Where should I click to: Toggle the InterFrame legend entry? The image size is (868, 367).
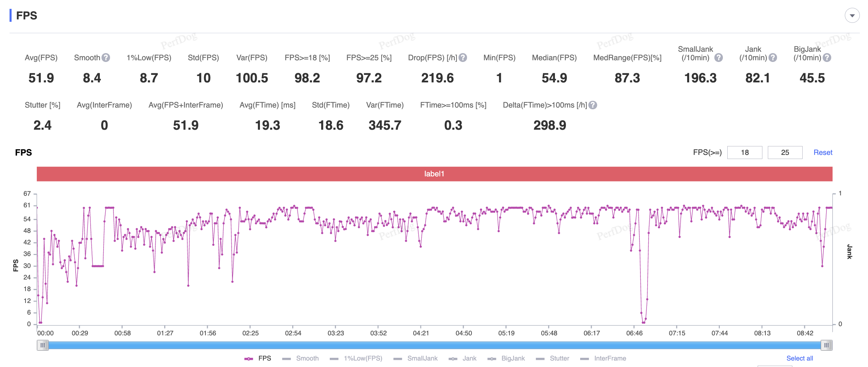(603, 358)
